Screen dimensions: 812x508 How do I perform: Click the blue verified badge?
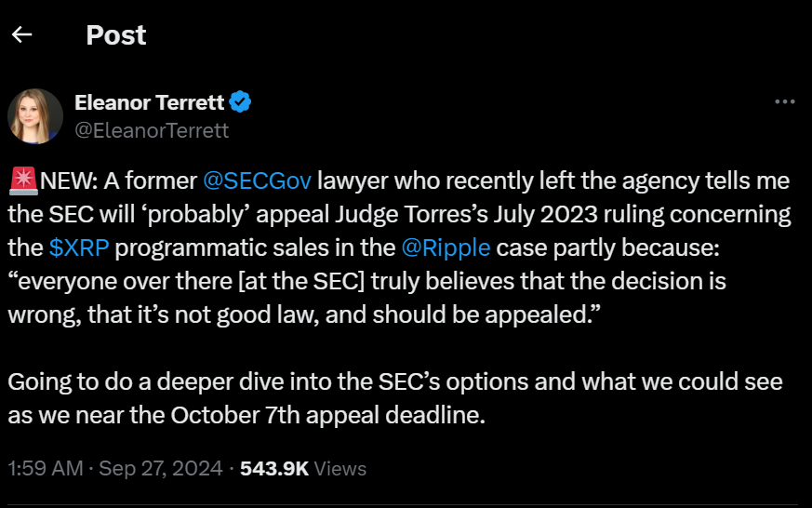(x=240, y=101)
